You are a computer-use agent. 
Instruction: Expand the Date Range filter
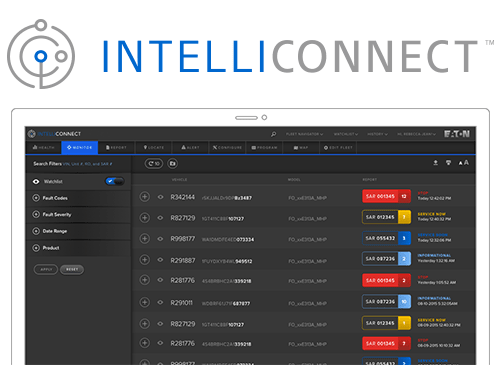coord(36,231)
